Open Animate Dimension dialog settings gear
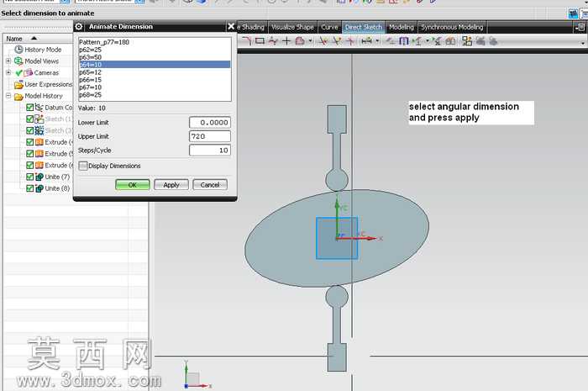The height and width of the screenshot is (391, 588). (79, 27)
